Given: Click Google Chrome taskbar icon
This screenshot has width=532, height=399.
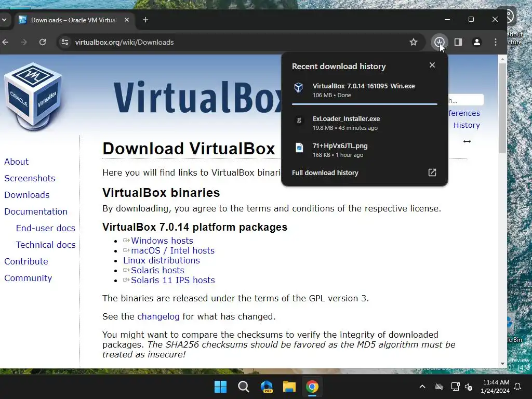Looking at the screenshot, I should [x=312, y=387].
